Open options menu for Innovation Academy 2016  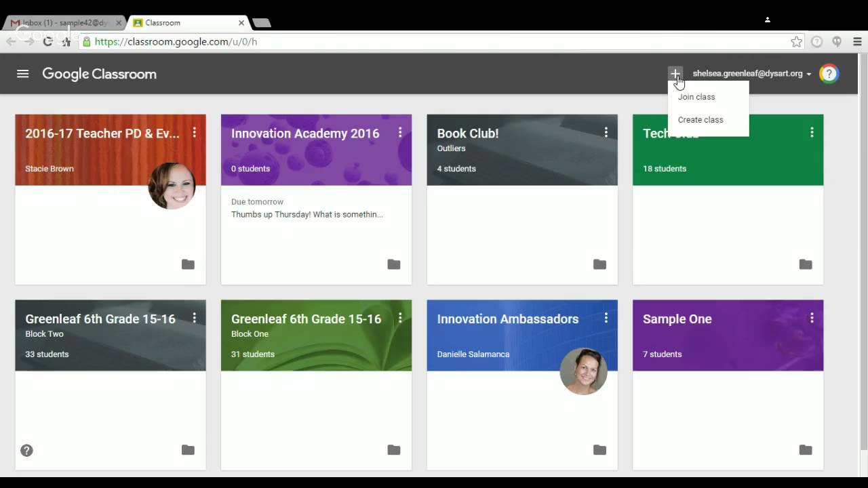tap(400, 133)
